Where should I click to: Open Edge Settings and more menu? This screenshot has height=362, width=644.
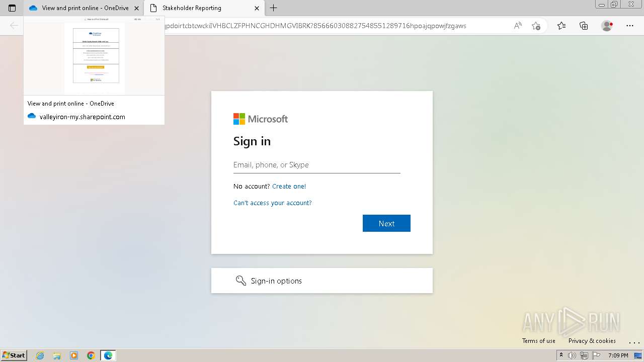pyautogui.click(x=629, y=26)
